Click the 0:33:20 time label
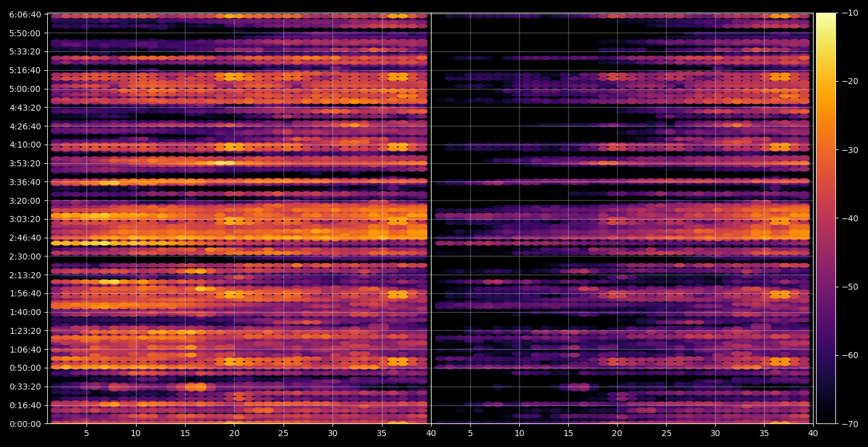This screenshot has width=868, height=447. tap(25, 387)
